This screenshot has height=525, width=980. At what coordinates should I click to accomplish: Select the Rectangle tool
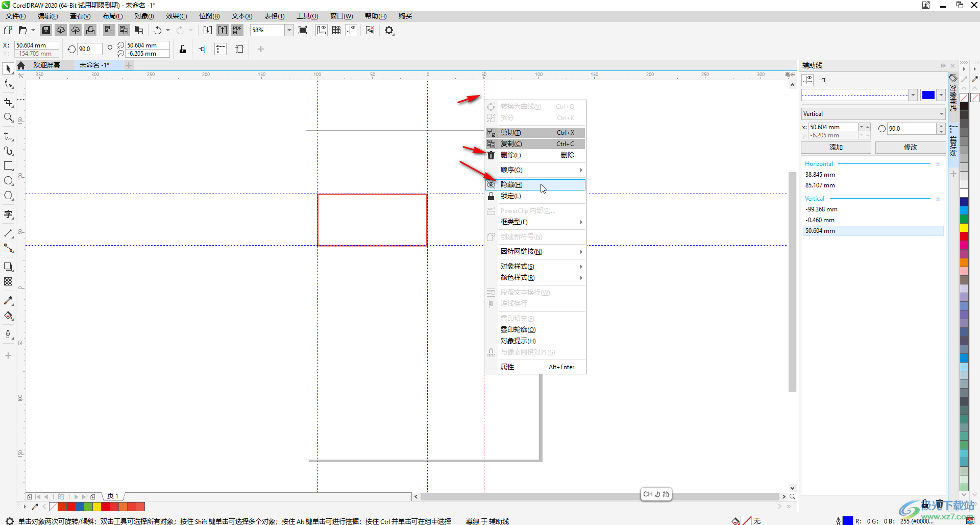8,166
